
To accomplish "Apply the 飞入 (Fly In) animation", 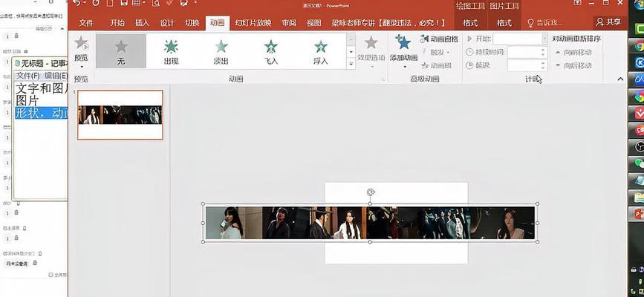I will click(271, 51).
